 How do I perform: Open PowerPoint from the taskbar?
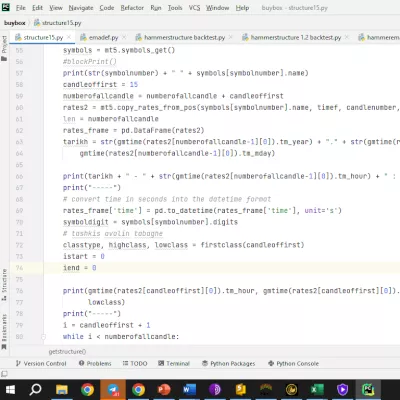(164, 389)
